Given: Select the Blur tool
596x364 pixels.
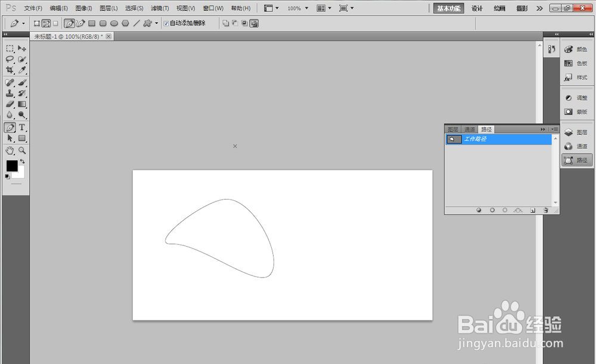Looking at the screenshot, I should 10,115.
